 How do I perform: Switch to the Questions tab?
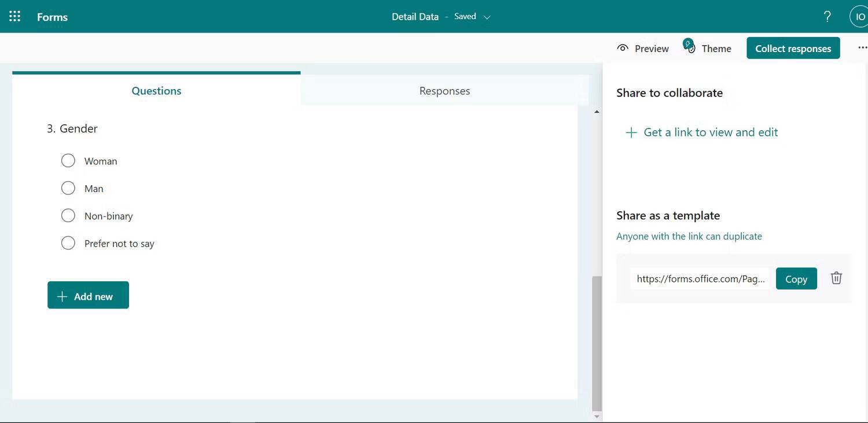[x=156, y=91]
